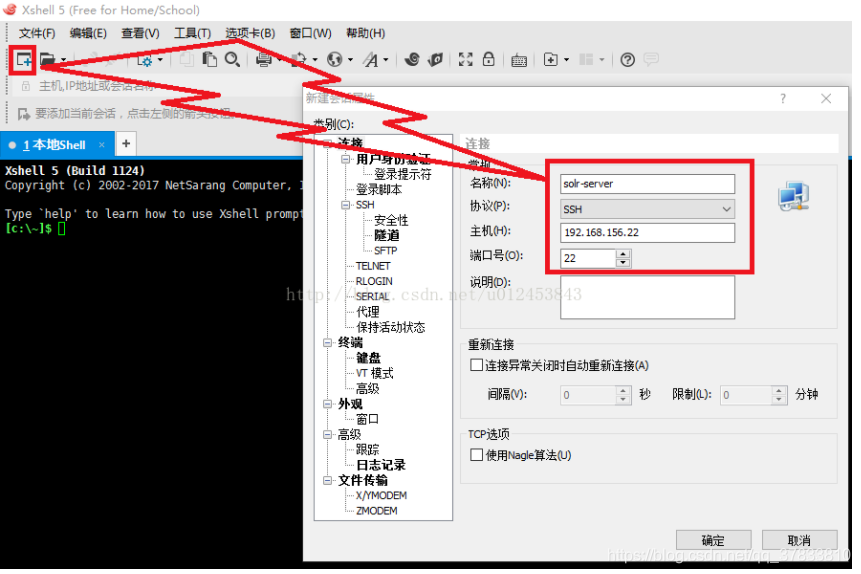
Task: Click the Open folder toolbar icon
Action: click(48, 59)
